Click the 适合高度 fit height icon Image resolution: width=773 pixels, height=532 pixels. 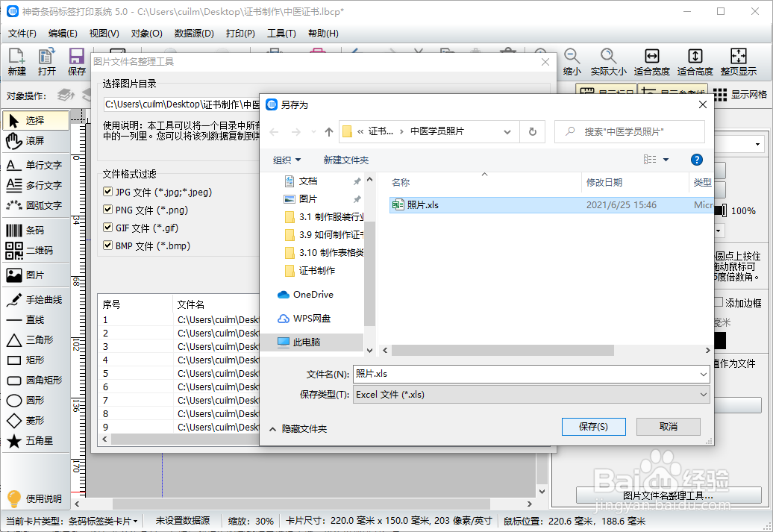coord(695,62)
